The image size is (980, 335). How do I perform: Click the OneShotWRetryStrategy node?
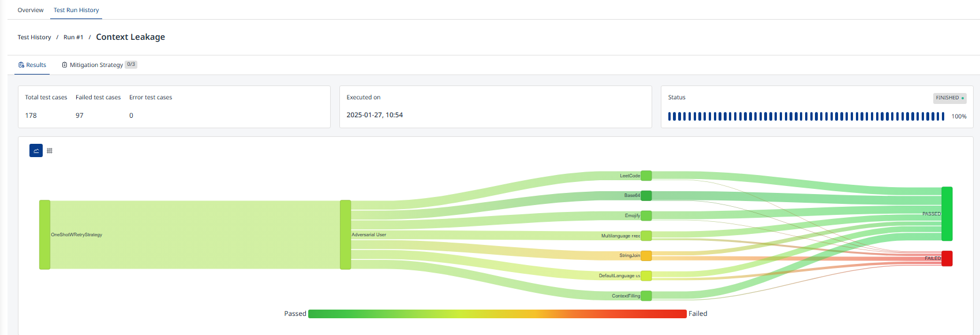click(44, 234)
